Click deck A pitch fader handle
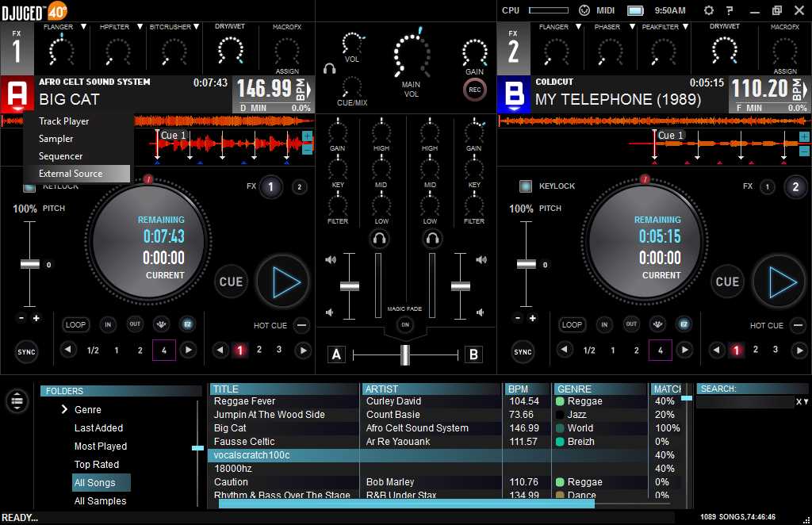Screen dimensions: 812x525 pyautogui.click(x=29, y=264)
